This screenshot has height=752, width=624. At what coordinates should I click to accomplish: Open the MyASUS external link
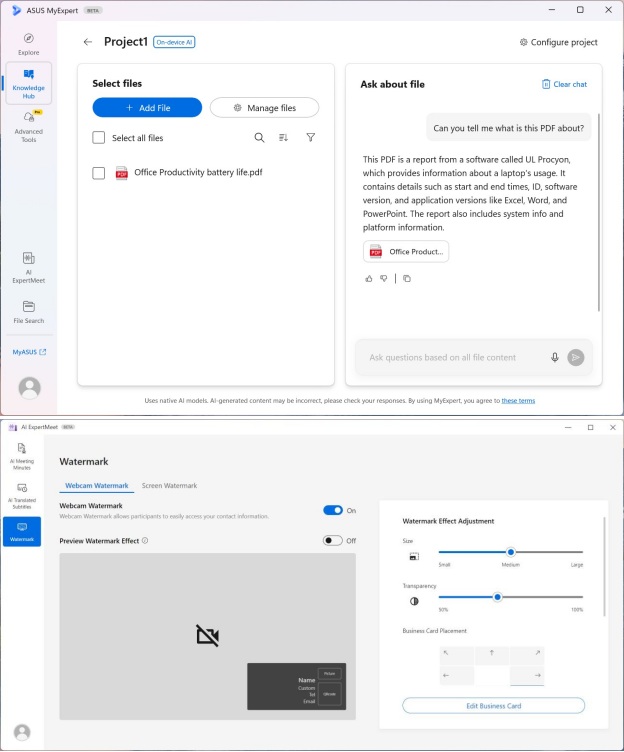click(29, 352)
